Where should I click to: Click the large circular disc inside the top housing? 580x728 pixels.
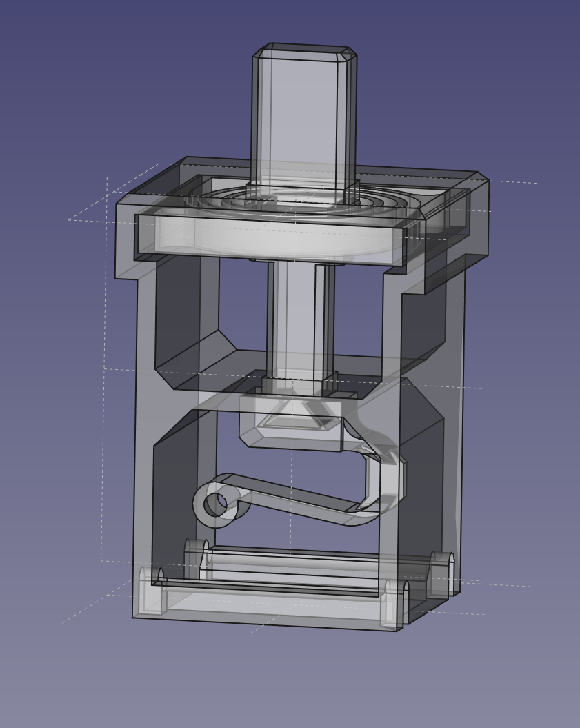(276, 238)
